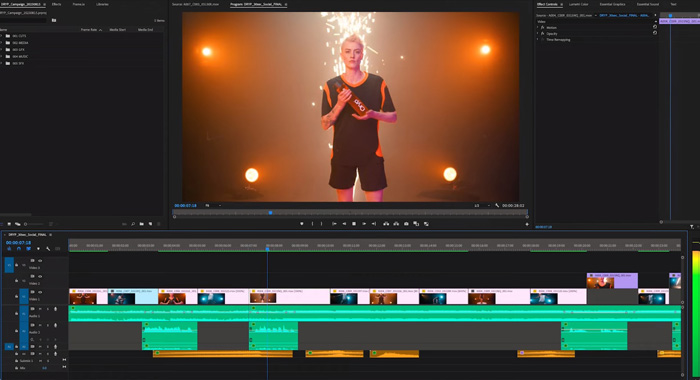
Task: Click Find magnifier icon in Project panel
Action: pyautogui.click(x=133, y=224)
